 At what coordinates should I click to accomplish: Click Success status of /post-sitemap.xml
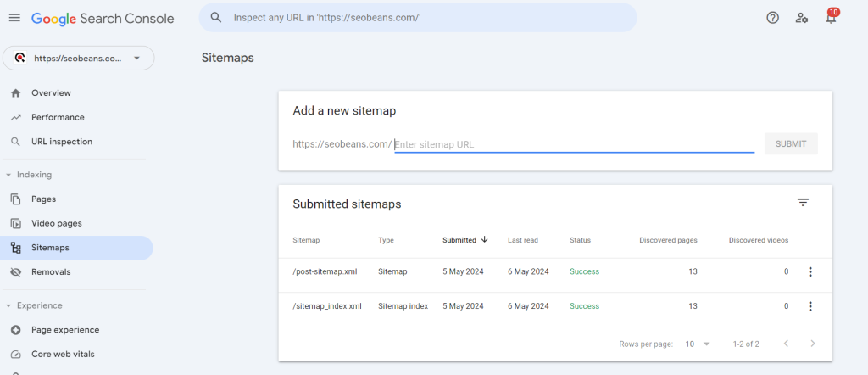585,272
